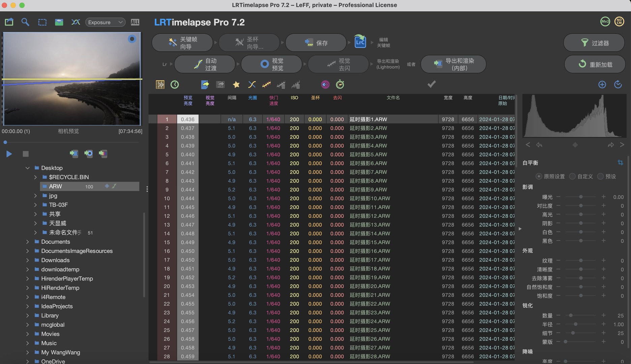
Task: Expand the Library folder
Action: click(28, 315)
